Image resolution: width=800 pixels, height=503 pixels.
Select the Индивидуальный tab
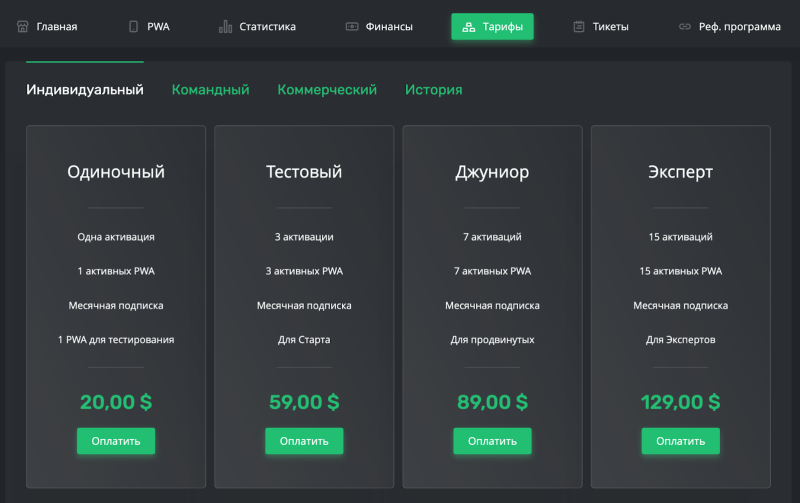click(85, 90)
